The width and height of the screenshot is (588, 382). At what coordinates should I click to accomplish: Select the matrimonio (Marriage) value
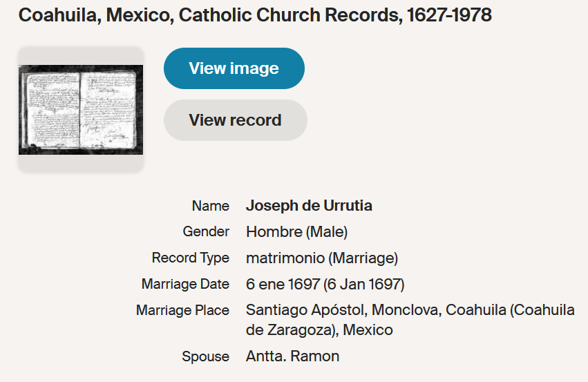tap(322, 258)
